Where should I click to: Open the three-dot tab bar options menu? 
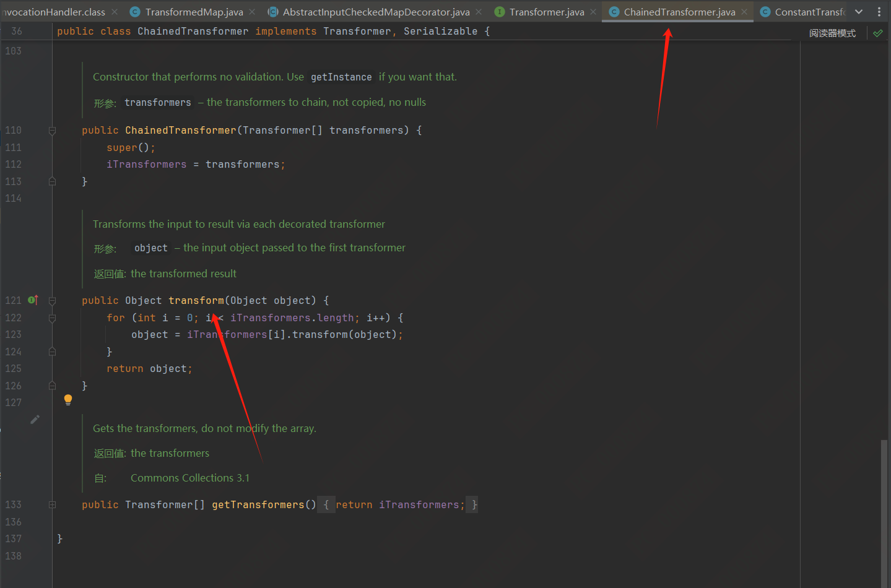[x=879, y=12]
